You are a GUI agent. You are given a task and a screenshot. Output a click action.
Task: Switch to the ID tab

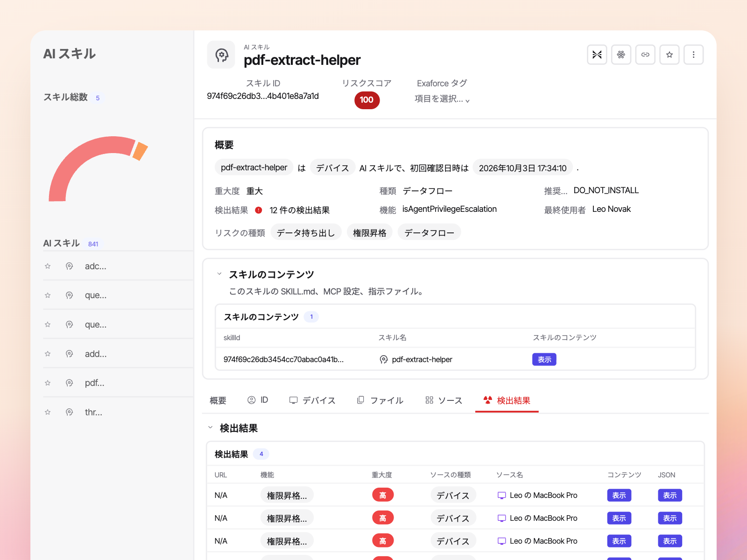(x=258, y=400)
